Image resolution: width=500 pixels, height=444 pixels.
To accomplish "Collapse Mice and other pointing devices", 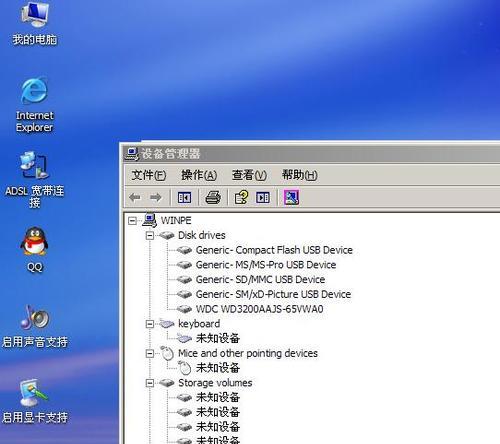I will (x=150, y=353).
